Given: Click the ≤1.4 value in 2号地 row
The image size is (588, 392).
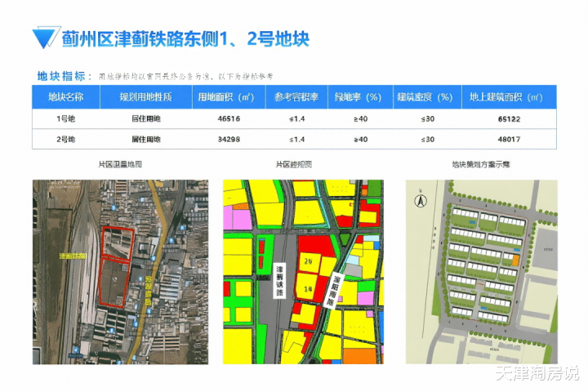Looking at the screenshot, I should [x=296, y=139].
